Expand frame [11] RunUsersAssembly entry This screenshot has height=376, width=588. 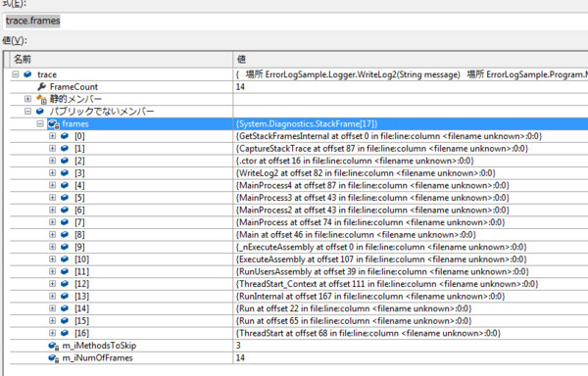[53, 271]
